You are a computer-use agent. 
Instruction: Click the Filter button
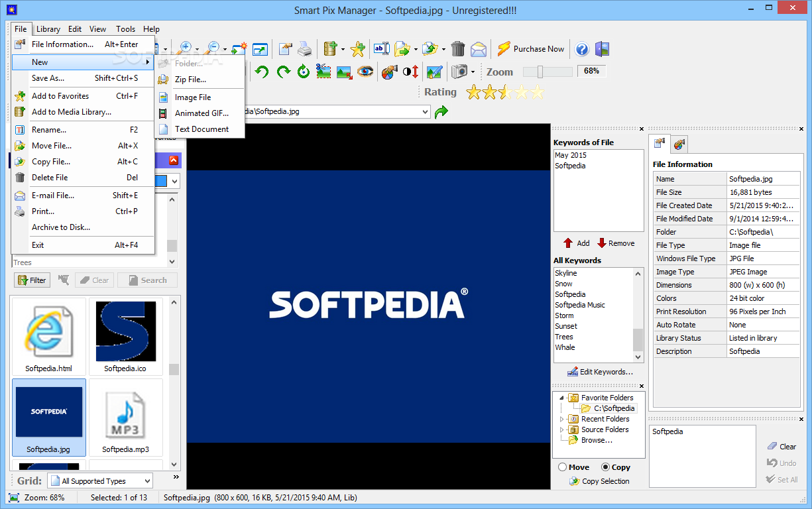(x=32, y=280)
